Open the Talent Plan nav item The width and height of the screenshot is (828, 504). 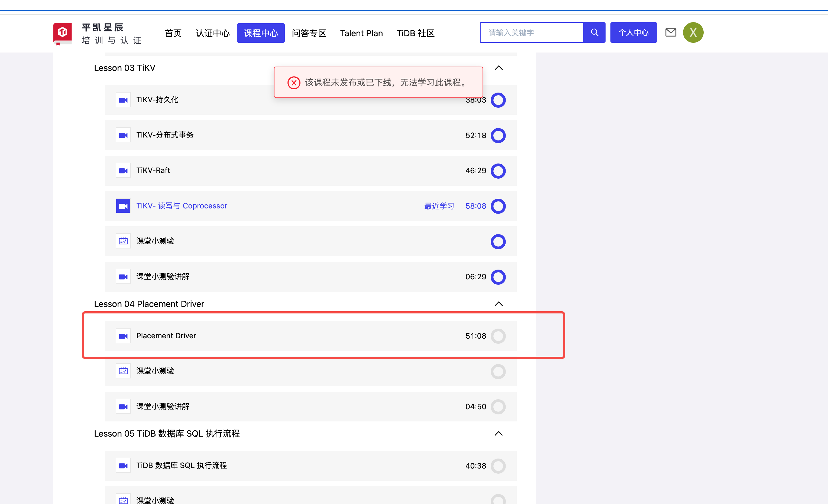(x=361, y=33)
